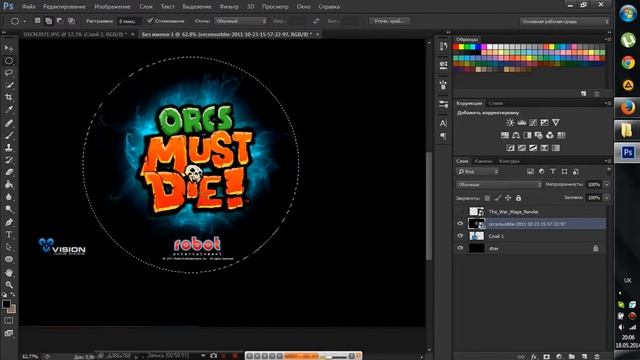Select the Lasso tool
The image size is (640, 360).
(9, 73)
